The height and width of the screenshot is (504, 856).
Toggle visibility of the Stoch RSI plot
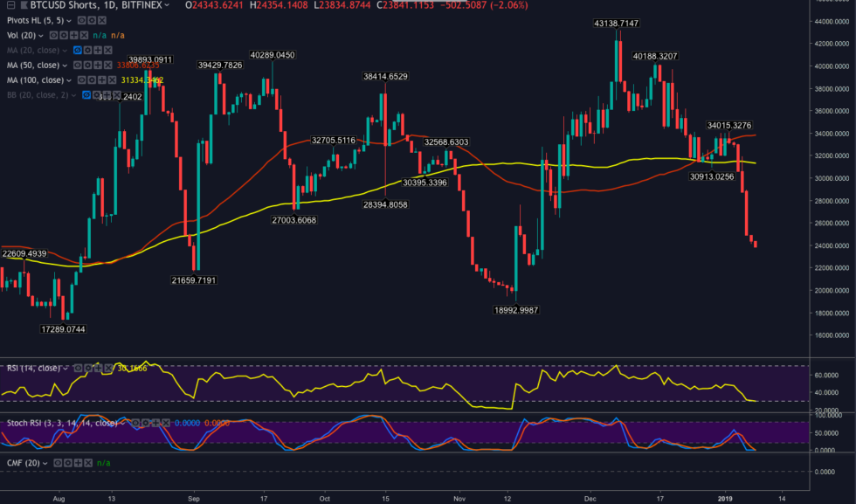coord(135,422)
